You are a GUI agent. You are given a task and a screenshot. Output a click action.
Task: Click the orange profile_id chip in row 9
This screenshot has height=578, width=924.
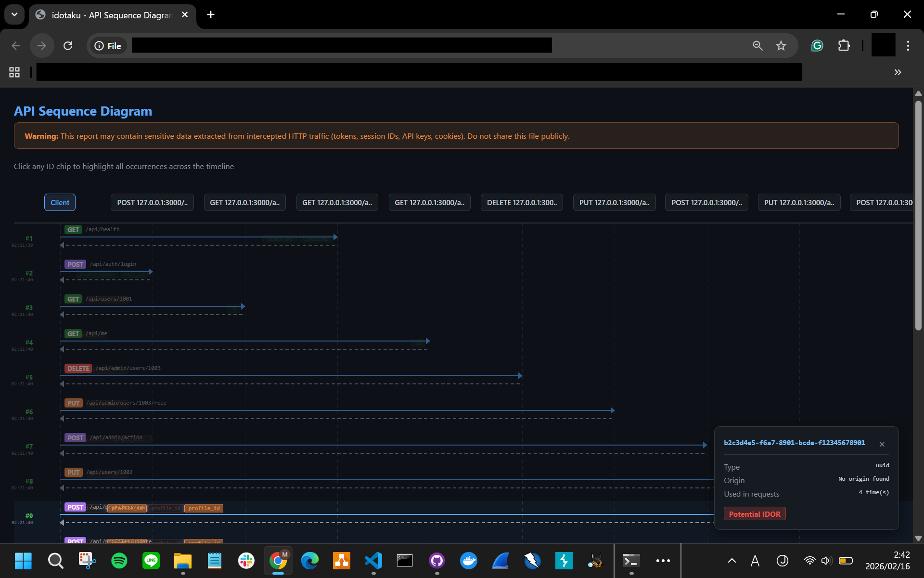[x=204, y=508]
